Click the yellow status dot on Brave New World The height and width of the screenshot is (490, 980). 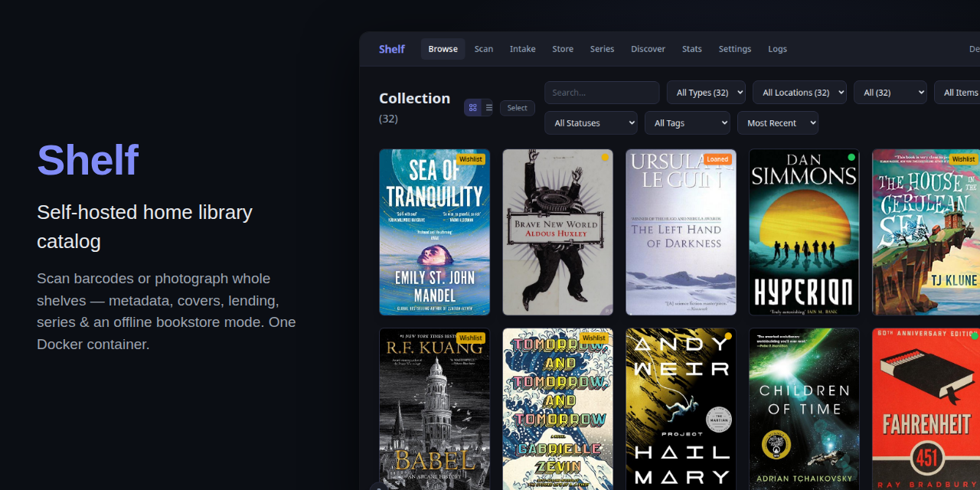tap(605, 157)
